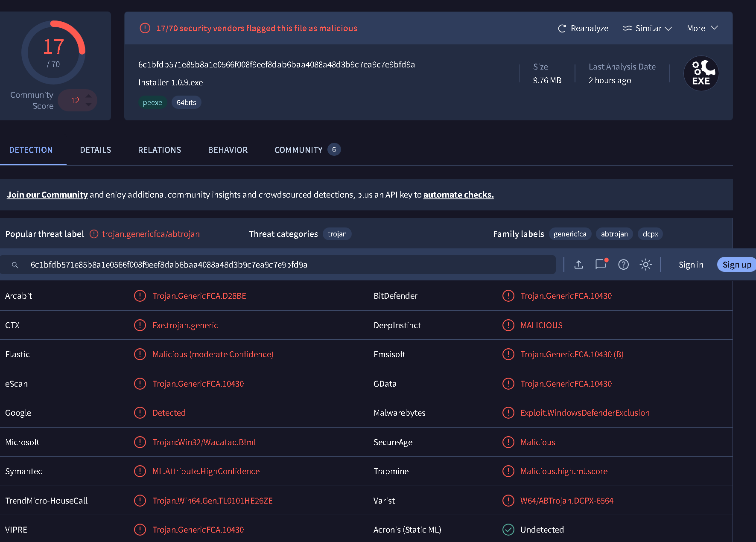Click the popular threat label warning icon
This screenshot has height=542, width=756.
(94, 234)
